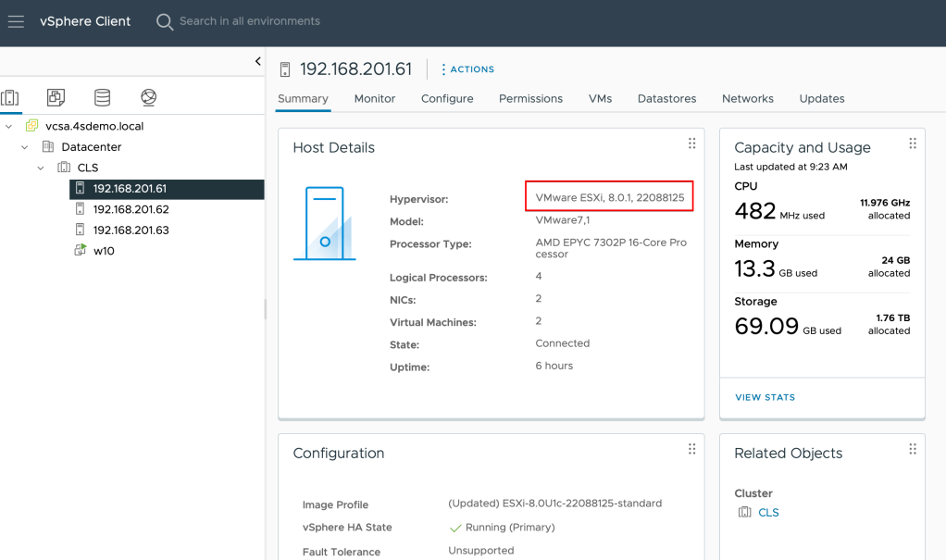Viewport: 946px width, 560px height.
Task: Collapse the vcsa.4sdemo.local tree node
Action: [9, 126]
